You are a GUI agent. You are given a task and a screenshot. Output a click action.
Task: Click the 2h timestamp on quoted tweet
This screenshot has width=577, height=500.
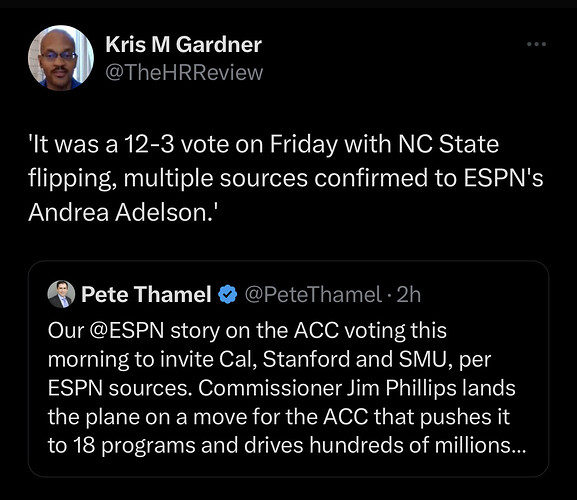tap(408, 294)
